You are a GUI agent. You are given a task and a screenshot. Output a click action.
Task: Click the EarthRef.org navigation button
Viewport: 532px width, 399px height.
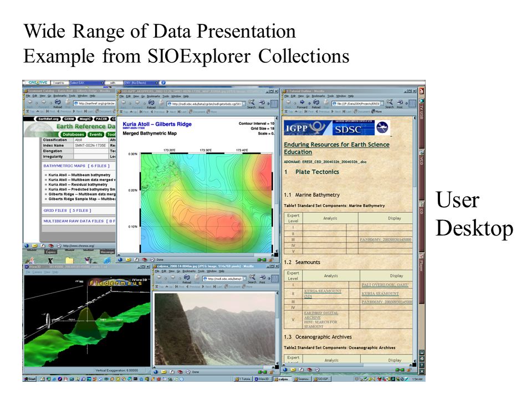click(x=49, y=119)
